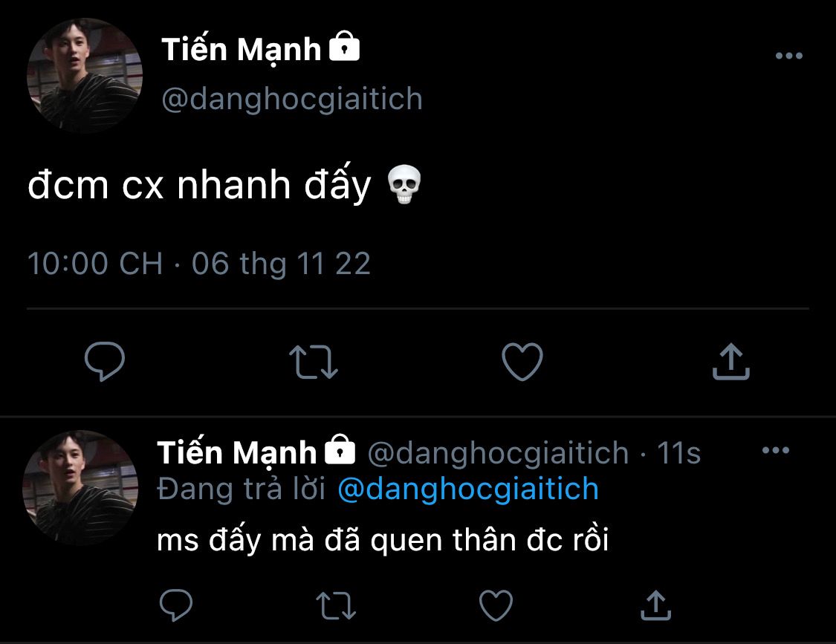This screenshot has height=644, width=836.
Task: Open Tiến Mạnh's profile from the top name
Action: click(242, 50)
